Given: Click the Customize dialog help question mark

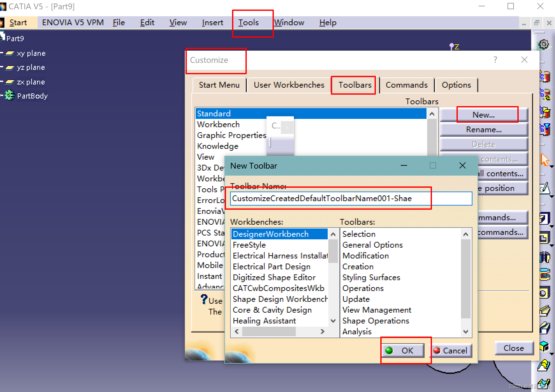Looking at the screenshot, I should click(x=495, y=60).
